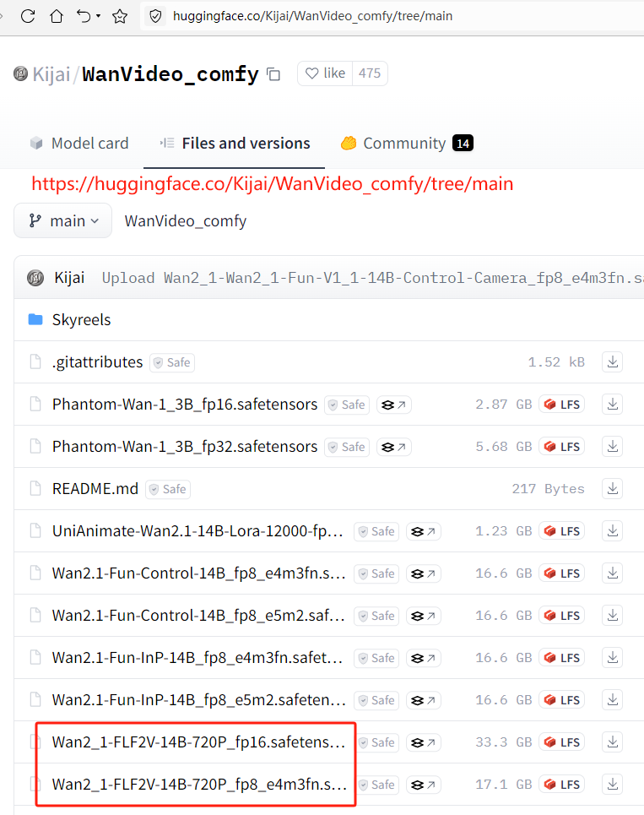This screenshot has width=644, height=815.
Task: Inspect tensors icon for UniAnimate Lora file
Action: pos(423,531)
